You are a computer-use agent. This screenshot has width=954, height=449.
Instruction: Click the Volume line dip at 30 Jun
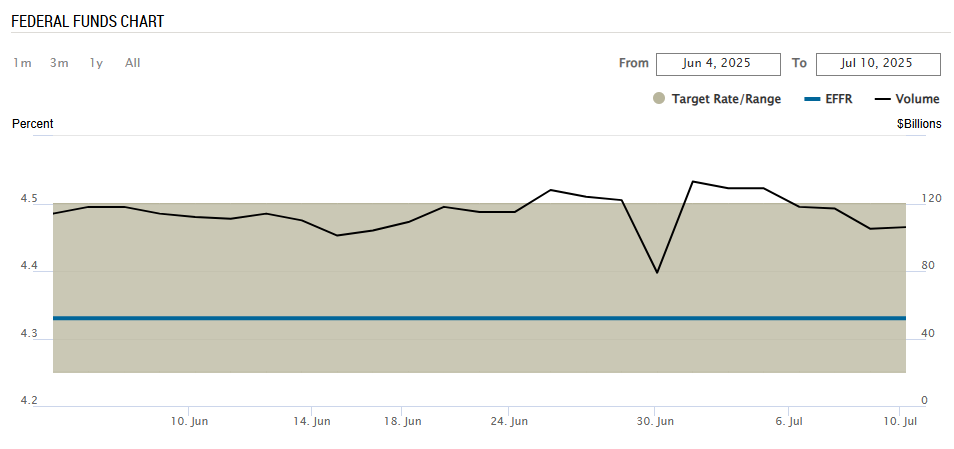[657, 272]
